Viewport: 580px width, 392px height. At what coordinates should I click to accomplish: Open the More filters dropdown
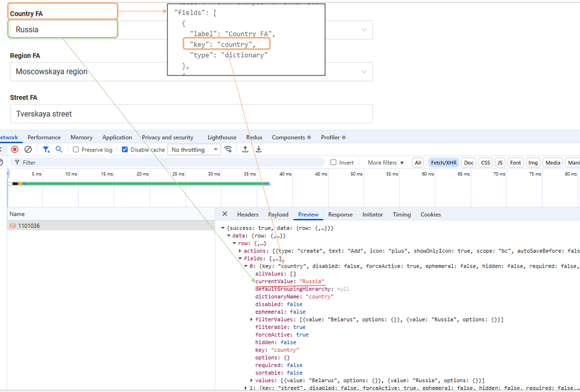pyautogui.click(x=385, y=162)
